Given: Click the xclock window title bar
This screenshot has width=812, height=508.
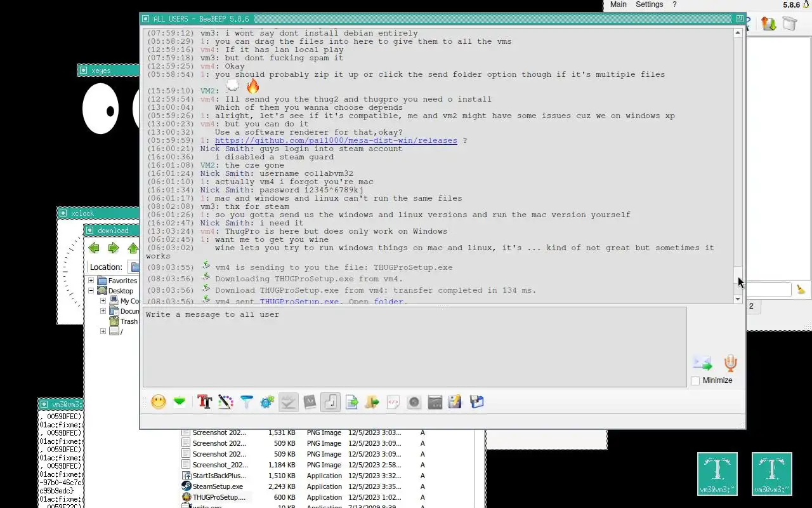Looking at the screenshot, I should (x=98, y=213).
